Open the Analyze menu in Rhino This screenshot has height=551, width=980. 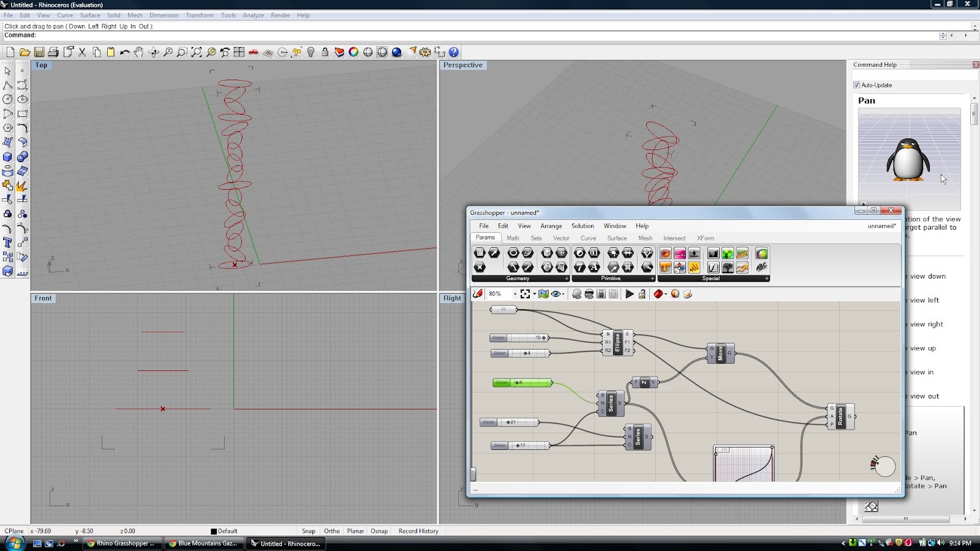click(x=253, y=15)
